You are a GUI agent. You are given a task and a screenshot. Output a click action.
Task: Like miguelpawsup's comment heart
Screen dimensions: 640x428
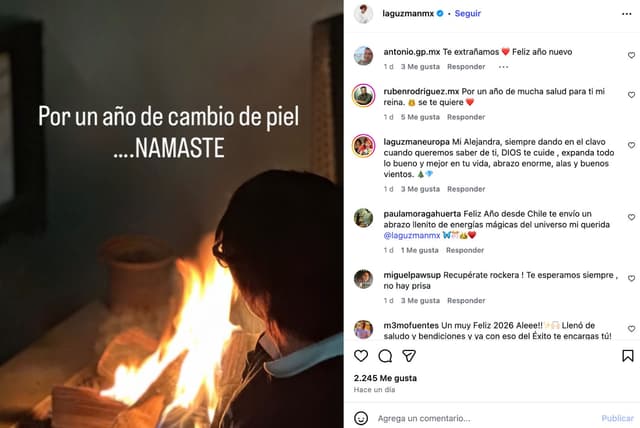pos(631,278)
